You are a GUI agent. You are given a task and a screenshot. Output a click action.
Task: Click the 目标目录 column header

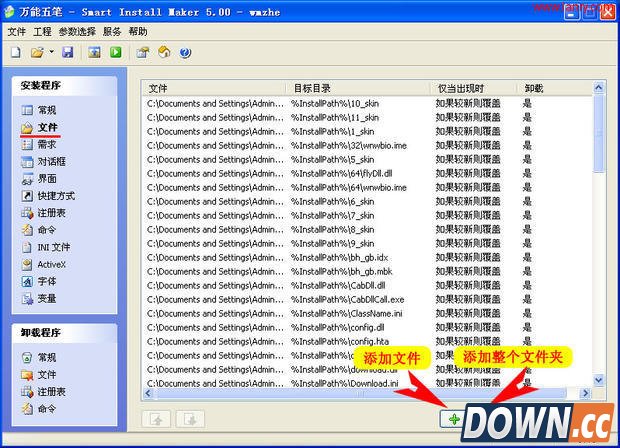click(x=358, y=88)
